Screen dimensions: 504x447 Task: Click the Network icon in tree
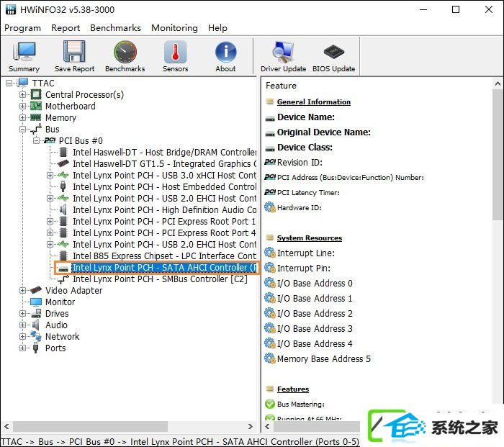coord(36,336)
